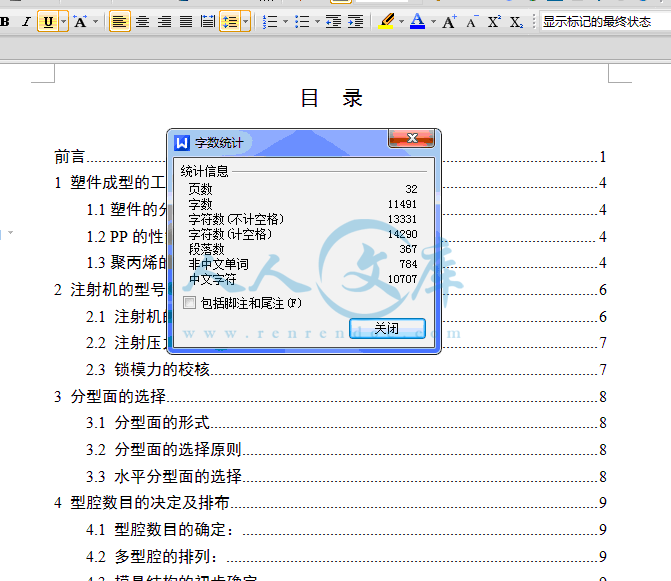Viewport: 671px width, 581px height.
Task: Apply subscript formatting
Action: tap(516, 21)
